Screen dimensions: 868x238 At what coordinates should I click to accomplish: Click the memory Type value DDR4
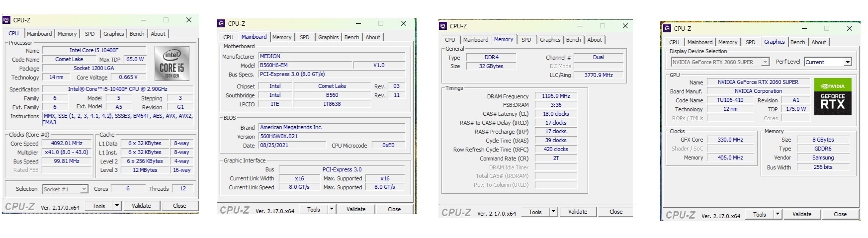pos(491,57)
